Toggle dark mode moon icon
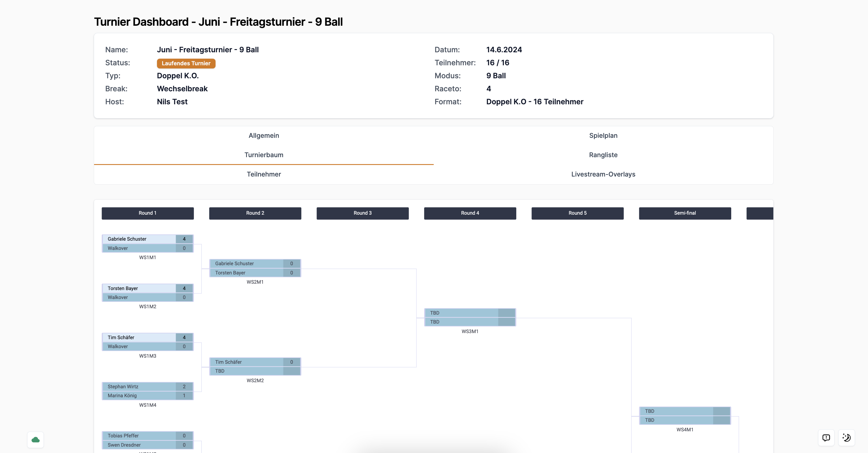 click(x=846, y=437)
